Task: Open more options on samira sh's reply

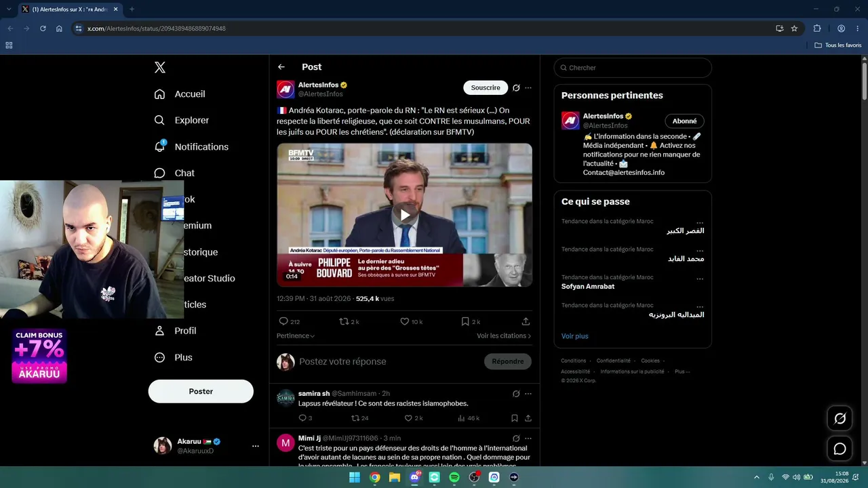Action: (528, 393)
